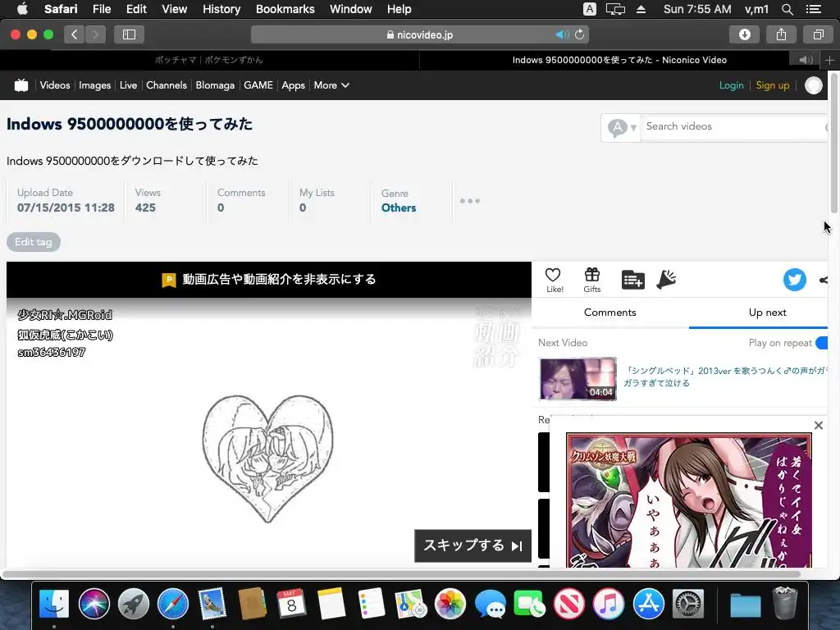
Task: Open the Apple menu
Action: coord(22,9)
